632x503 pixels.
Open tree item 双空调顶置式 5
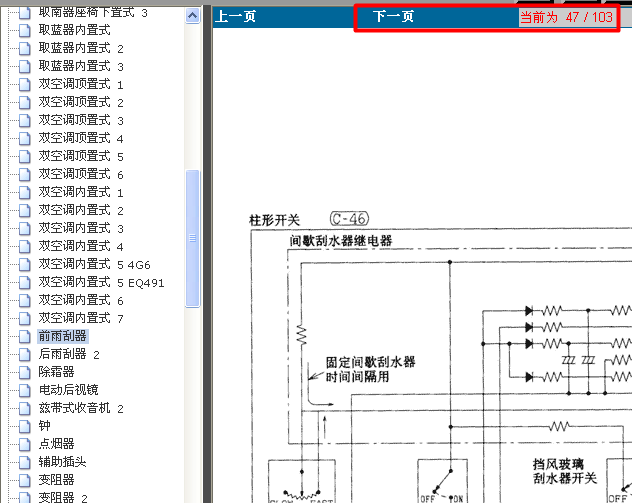81,156
